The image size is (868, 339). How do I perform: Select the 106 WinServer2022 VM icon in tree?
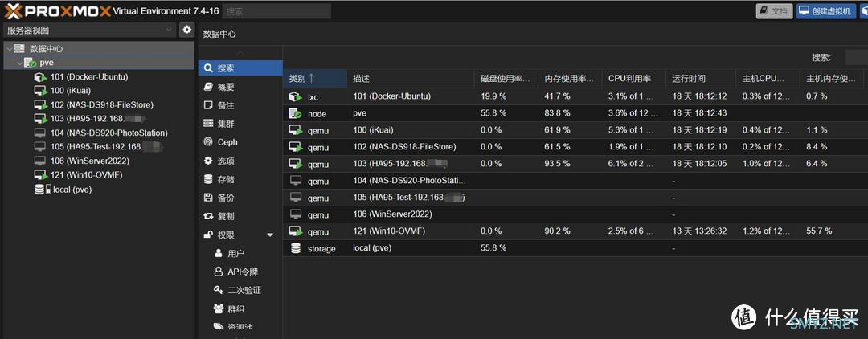40,161
